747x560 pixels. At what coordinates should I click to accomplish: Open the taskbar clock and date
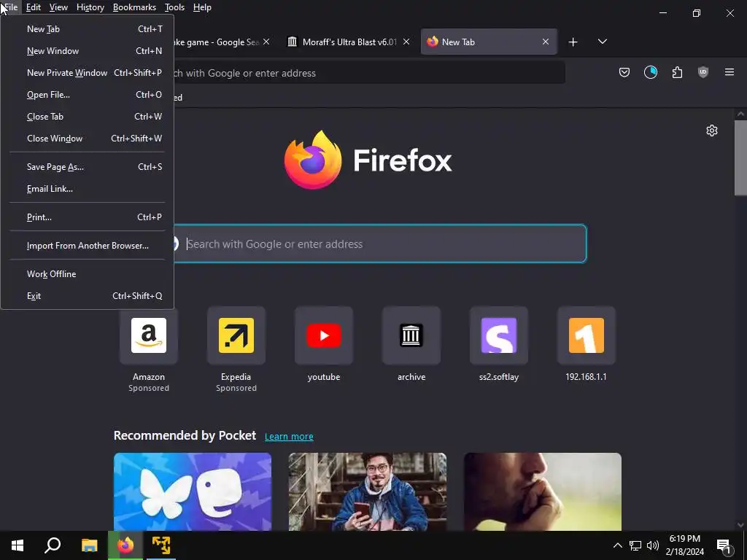685,545
